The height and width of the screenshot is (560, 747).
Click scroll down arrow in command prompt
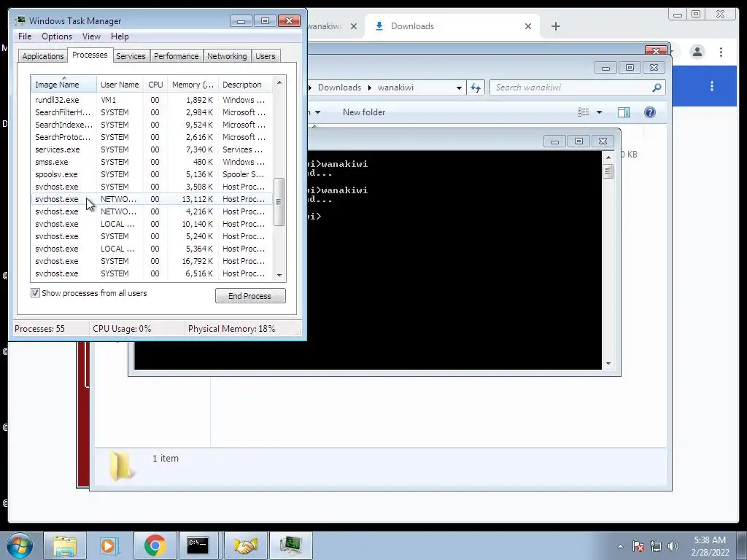608,364
